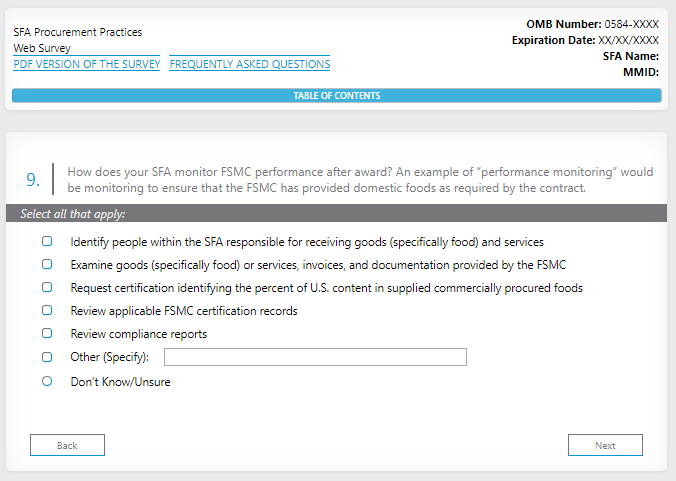Click the Next button
Screen dimensions: 676x481
[x=605, y=445]
